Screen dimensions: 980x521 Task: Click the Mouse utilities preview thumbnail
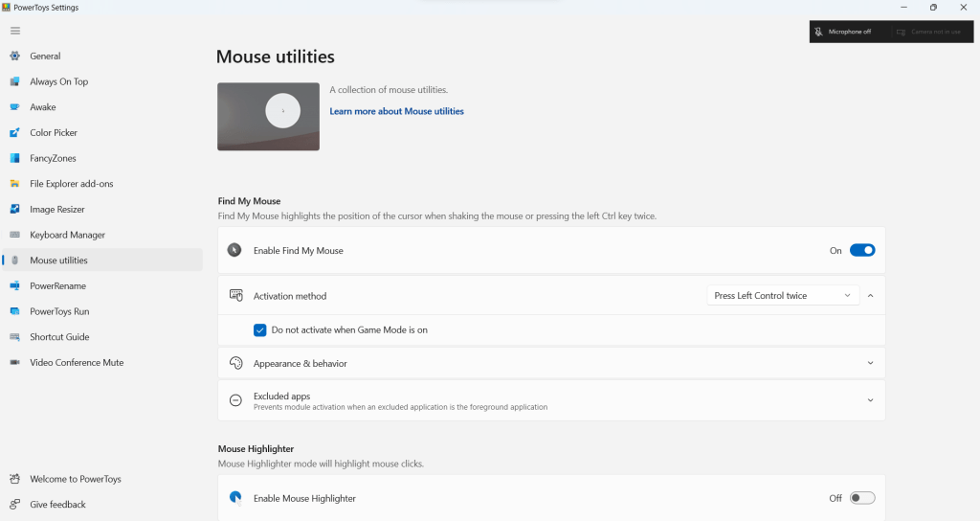[x=268, y=116]
